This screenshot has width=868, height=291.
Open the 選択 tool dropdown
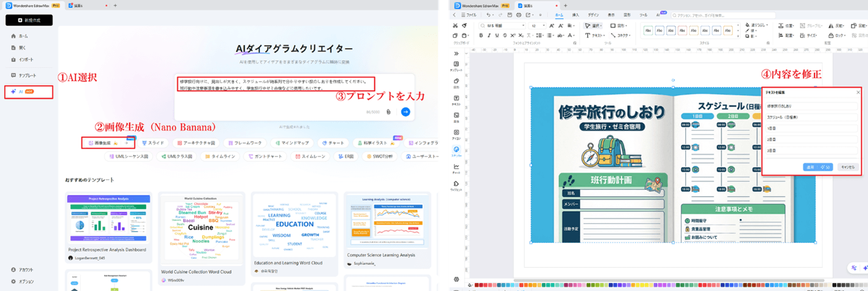click(593, 26)
